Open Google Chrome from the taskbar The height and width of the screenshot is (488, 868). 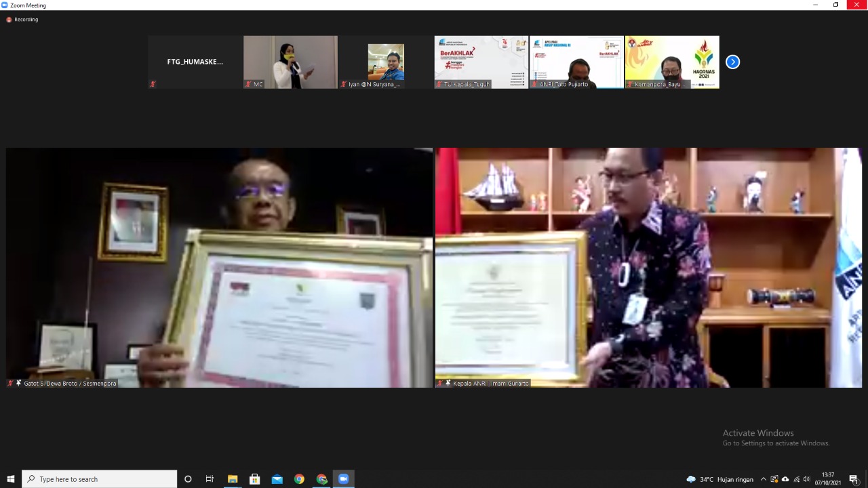click(299, 479)
